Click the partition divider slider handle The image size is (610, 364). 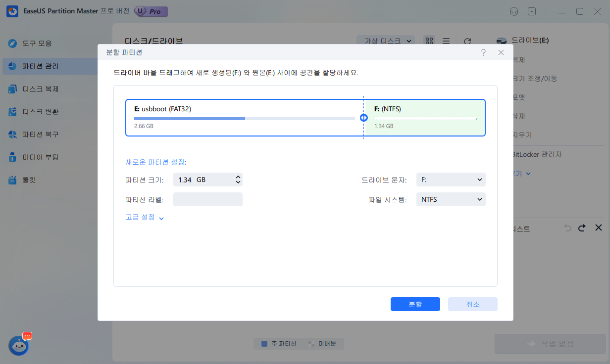pyautogui.click(x=363, y=118)
